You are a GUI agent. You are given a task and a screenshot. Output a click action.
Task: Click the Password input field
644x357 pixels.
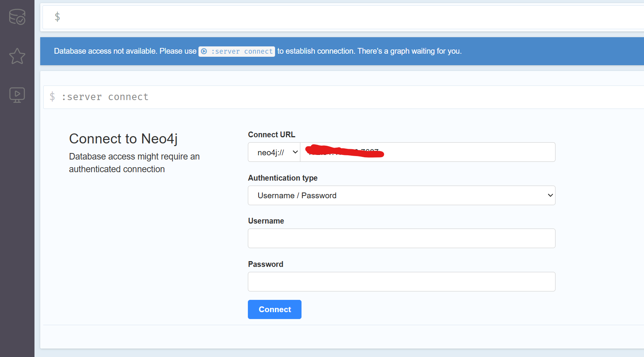401,282
